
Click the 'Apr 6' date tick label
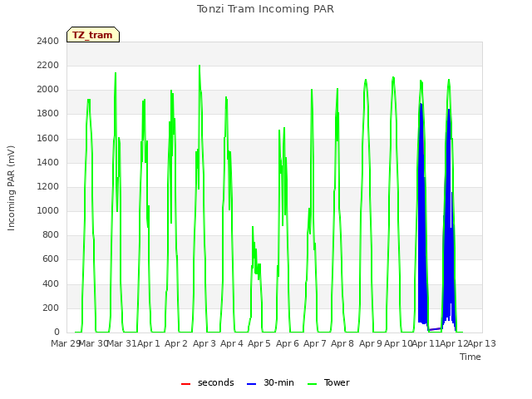[288, 343]
